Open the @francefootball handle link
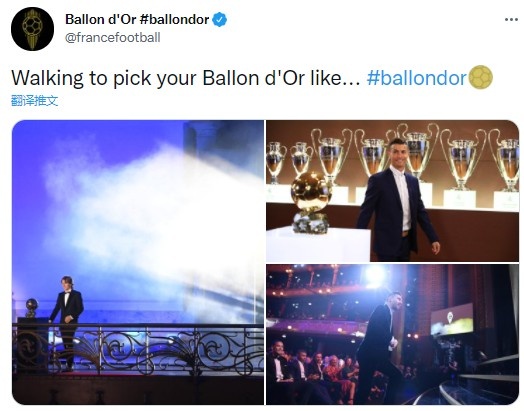Screen dimensions: 524x411 [113, 37]
